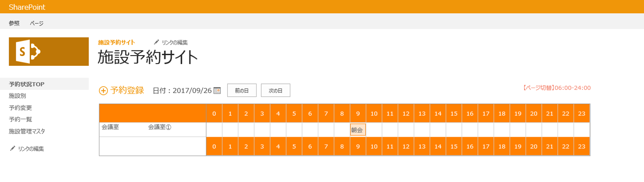The image size is (644, 182).
Task: Click SharePoint in the top suite bar
Action: (27, 7)
